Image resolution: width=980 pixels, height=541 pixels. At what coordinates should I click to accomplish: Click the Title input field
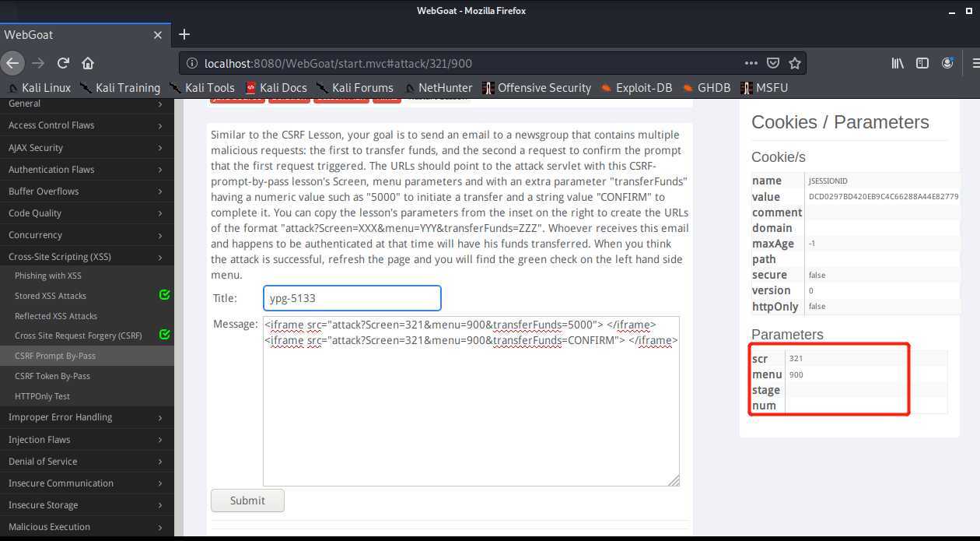coord(352,298)
